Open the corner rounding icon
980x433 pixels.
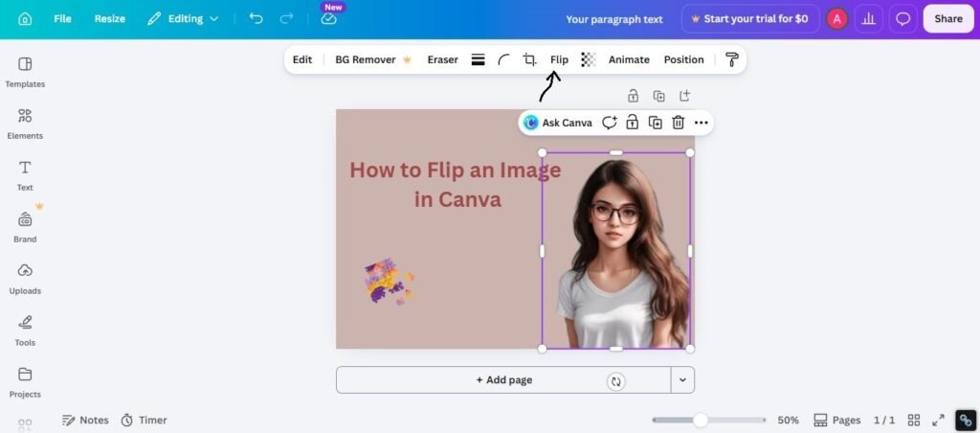click(503, 59)
